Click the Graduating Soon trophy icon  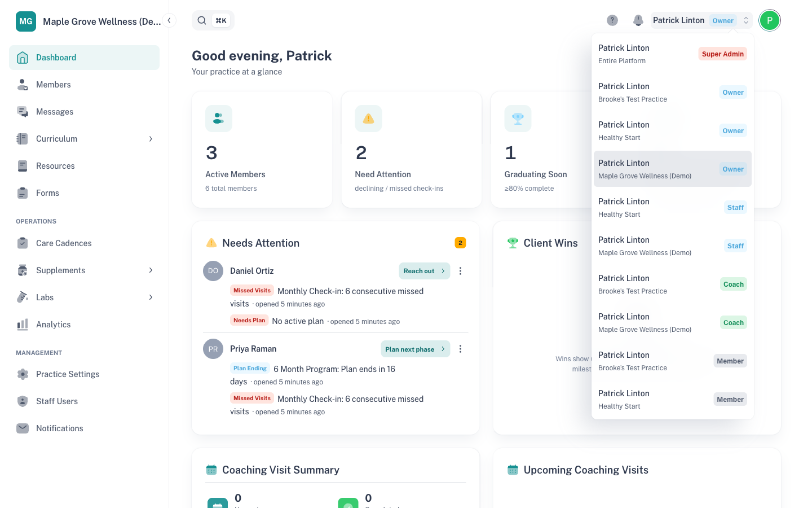coord(518,119)
